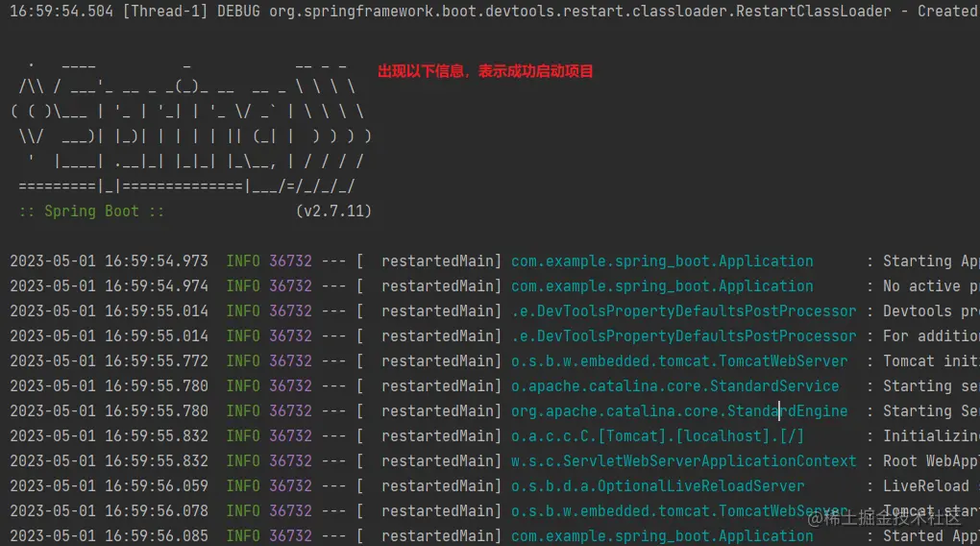Click the 'Initializin' message text

(931, 436)
